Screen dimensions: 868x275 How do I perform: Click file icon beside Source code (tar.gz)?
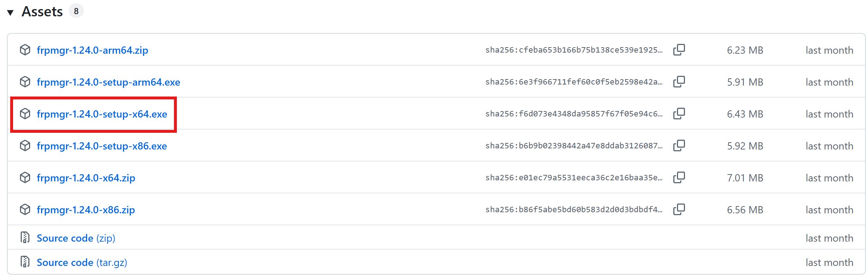tap(25, 262)
